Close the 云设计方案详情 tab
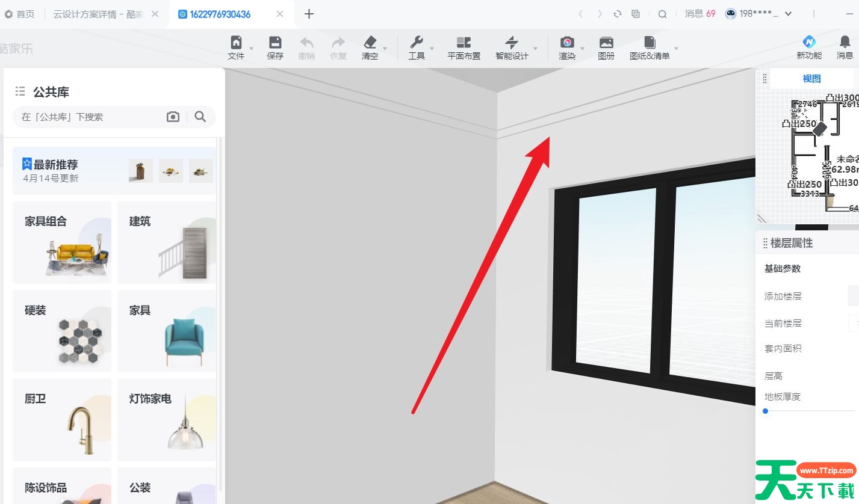 (x=155, y=14)
